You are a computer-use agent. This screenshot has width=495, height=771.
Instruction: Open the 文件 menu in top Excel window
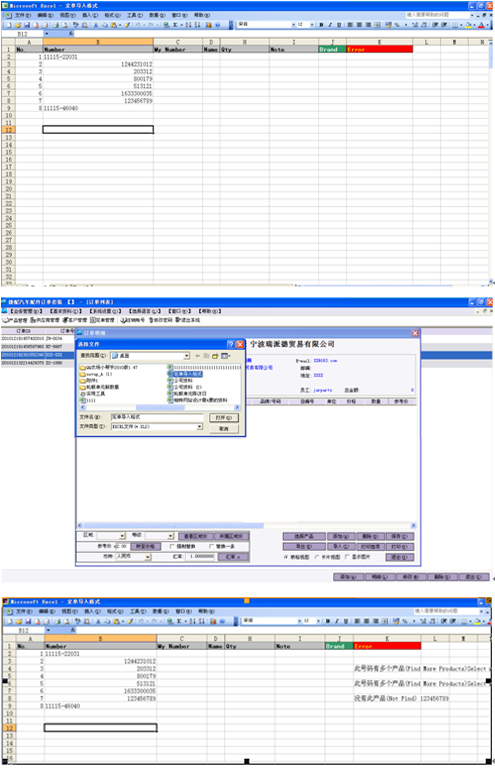[x=23, y=15]
